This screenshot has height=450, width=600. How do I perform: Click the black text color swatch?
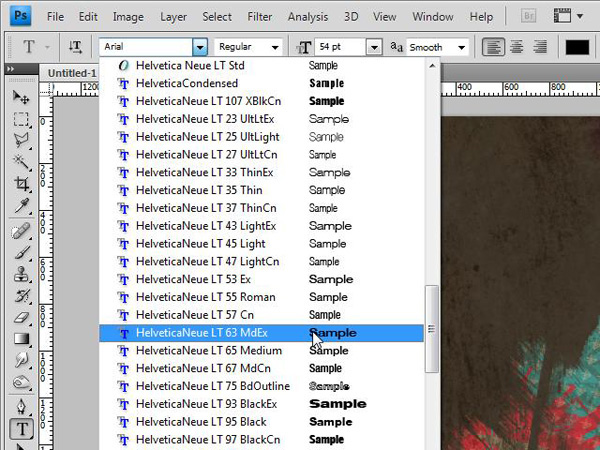pyautogui.click(x=577, y=47)
